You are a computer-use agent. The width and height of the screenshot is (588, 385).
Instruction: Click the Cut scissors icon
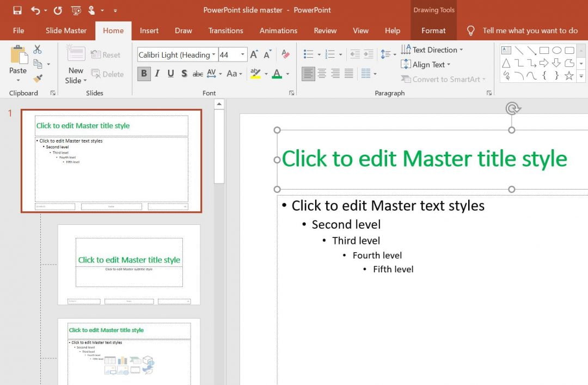[x=38, y=49]
